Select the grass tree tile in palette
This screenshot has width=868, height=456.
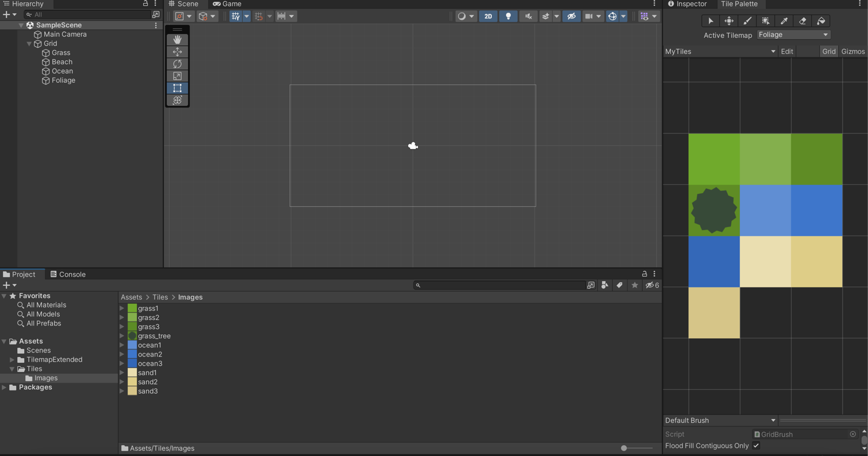714,210
